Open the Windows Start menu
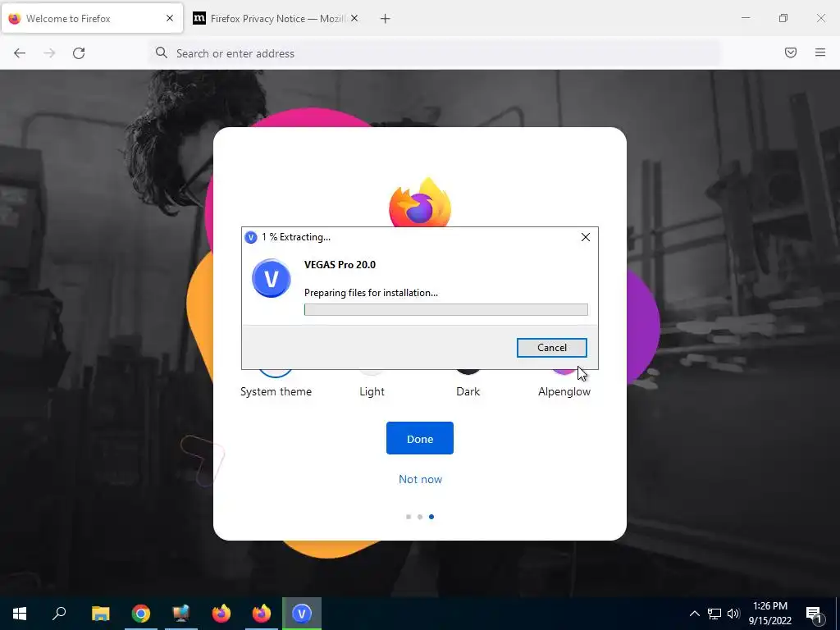This screenshot has height=630, width=840. [20, 614]
